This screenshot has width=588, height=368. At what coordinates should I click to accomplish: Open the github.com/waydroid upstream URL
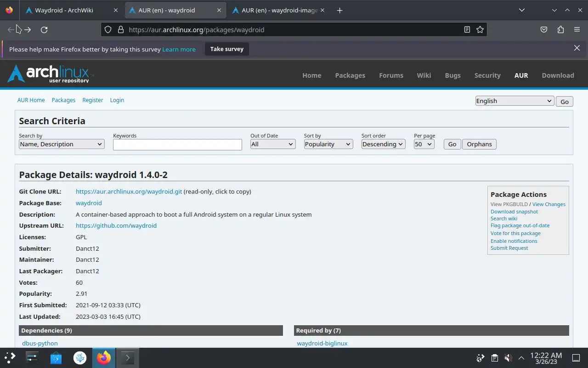116,225
